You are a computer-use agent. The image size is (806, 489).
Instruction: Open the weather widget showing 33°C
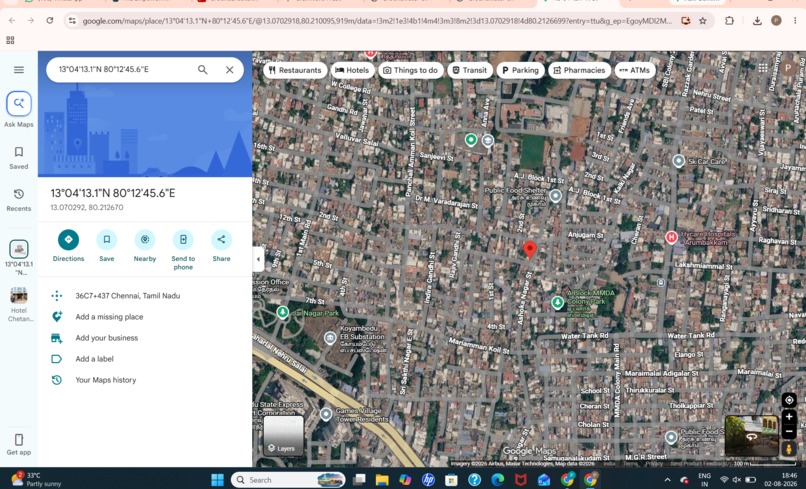36,479
